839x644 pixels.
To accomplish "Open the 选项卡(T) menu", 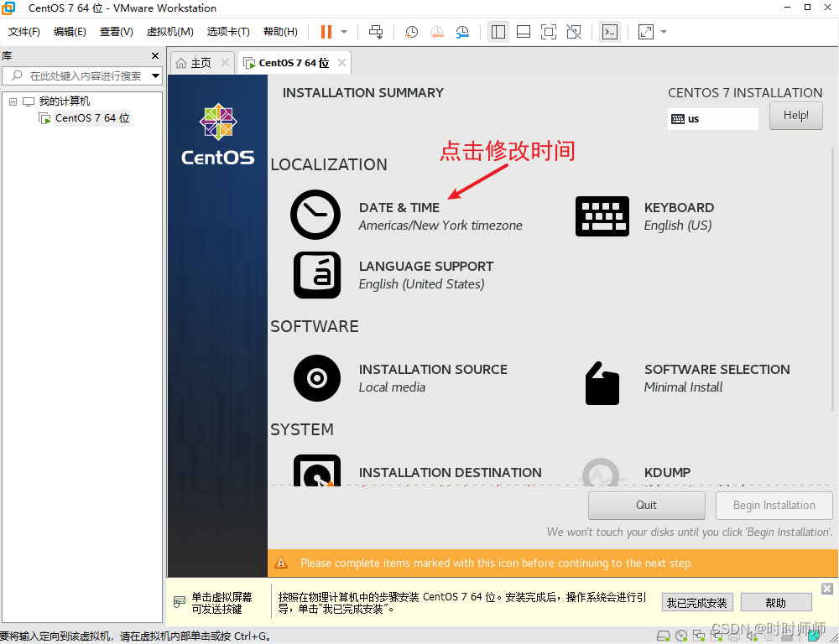I will (228, 32).
